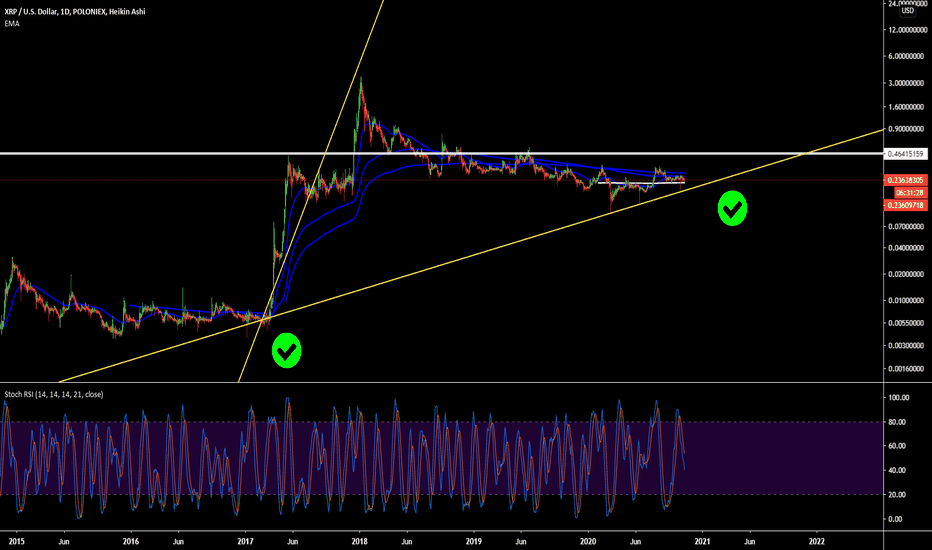932x550 pixels.
Task: Click the 2017 label on the time axis
Action: (245, 542)
